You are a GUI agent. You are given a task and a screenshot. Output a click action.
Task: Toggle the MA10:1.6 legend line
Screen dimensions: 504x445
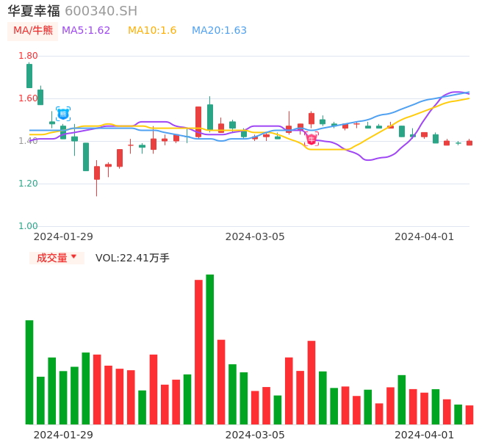(x=152, y=31)
